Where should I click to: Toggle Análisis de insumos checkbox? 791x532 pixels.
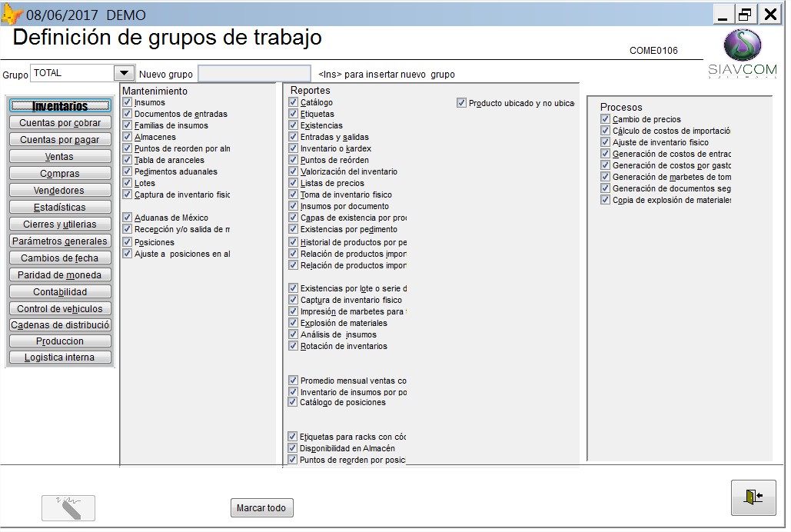(293, 334)
